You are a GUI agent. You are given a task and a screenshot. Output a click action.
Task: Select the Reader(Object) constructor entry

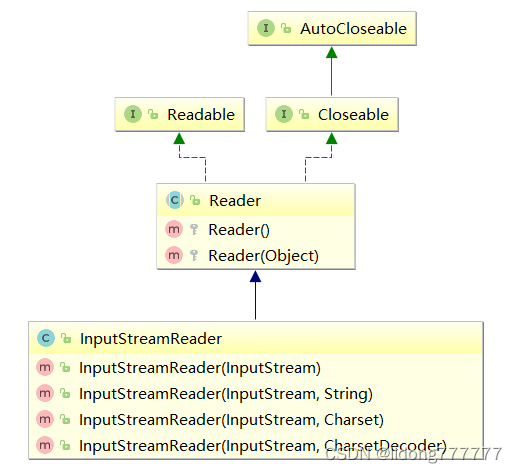click(x=264, y=256)
